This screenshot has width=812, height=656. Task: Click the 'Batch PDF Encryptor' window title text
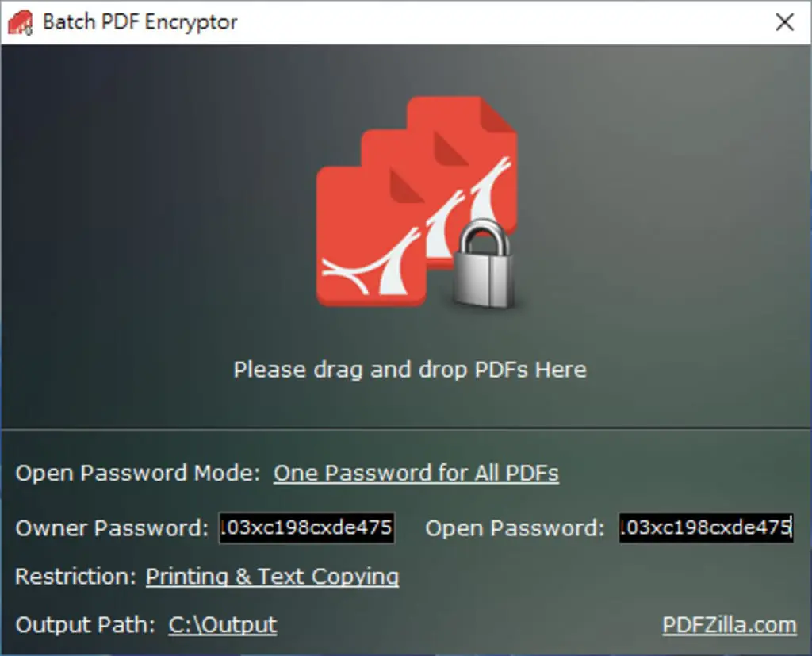pyautogui.click(x=140, y=22)
